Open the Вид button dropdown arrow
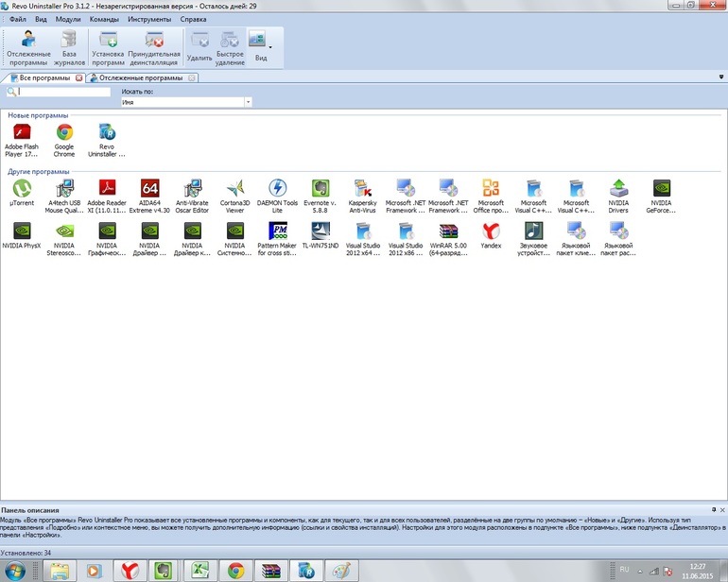Screen dimensions: 728x582 point(270,47)
